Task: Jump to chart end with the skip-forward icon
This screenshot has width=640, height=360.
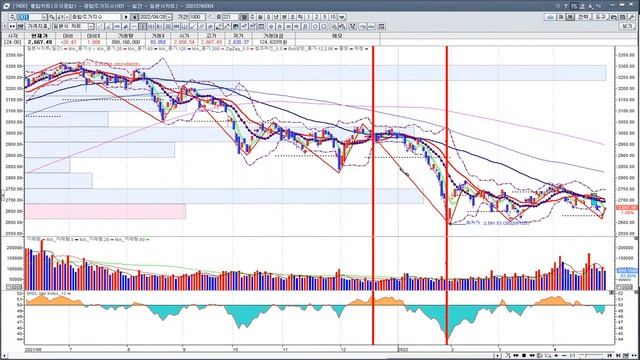Action: [618, 356]
